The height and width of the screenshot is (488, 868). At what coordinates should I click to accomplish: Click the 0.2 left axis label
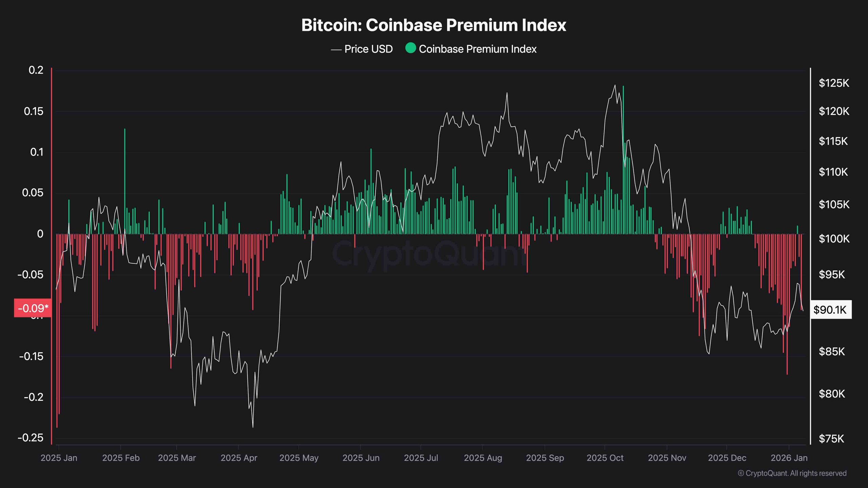click(36, 70)
